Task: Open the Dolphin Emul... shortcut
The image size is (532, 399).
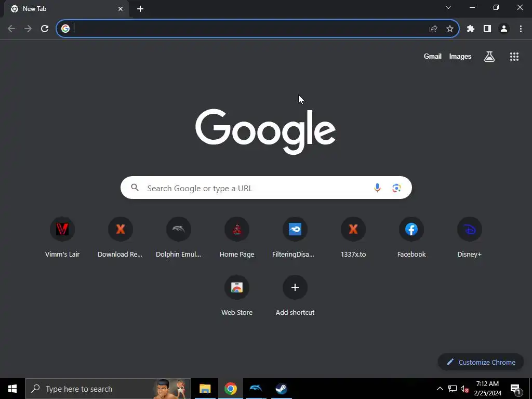Action: click(179, 237)
